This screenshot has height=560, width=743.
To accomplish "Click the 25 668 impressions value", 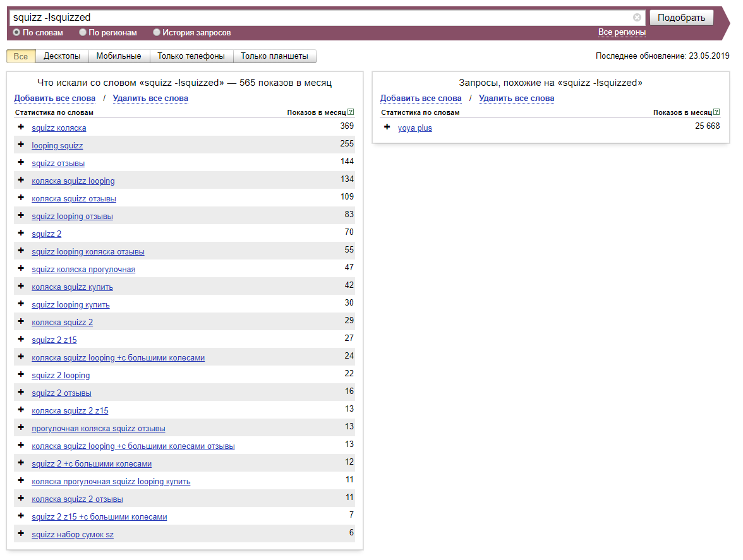I will click(x=708, y=126).
